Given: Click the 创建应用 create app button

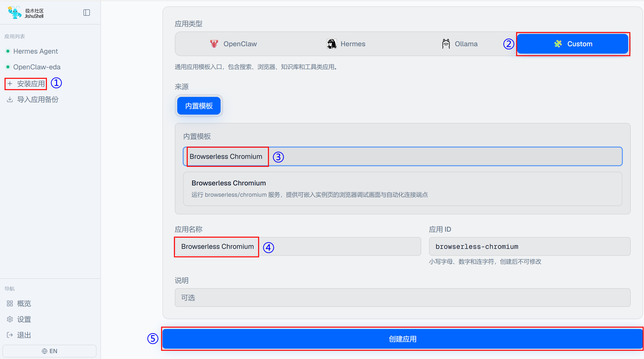Looking at the screenshot, I should click(402, 339).
